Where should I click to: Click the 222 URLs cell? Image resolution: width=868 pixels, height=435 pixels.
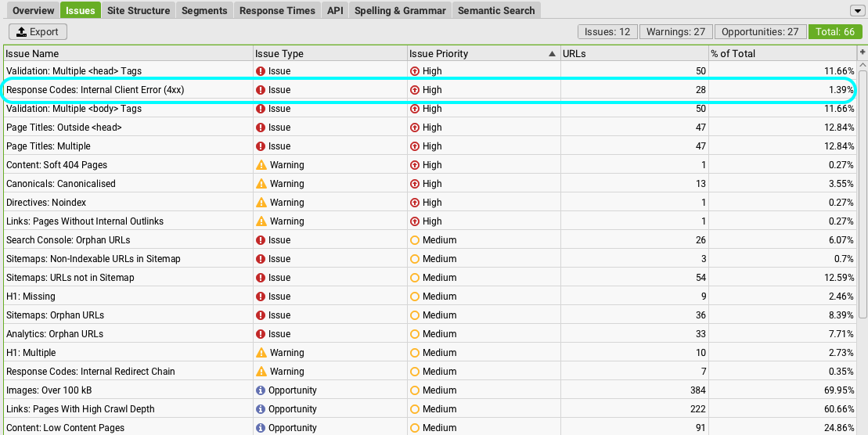click(635, 409)
